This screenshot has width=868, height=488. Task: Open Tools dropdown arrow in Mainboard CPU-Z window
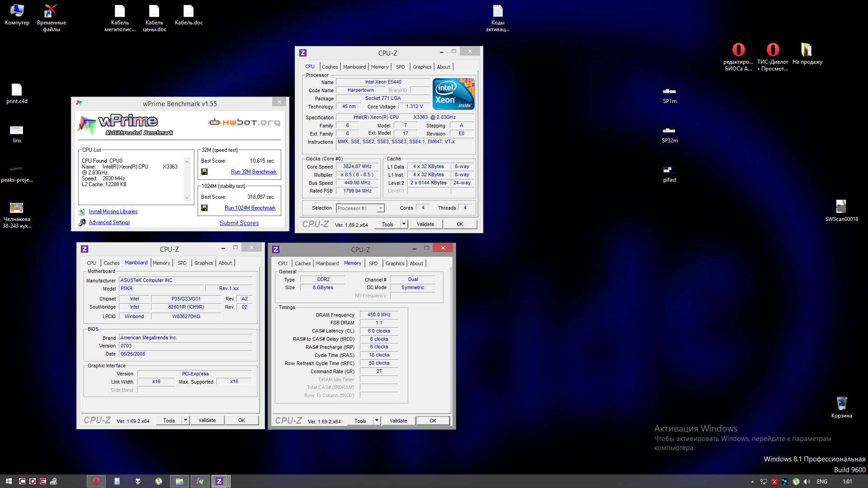point(185,420)
